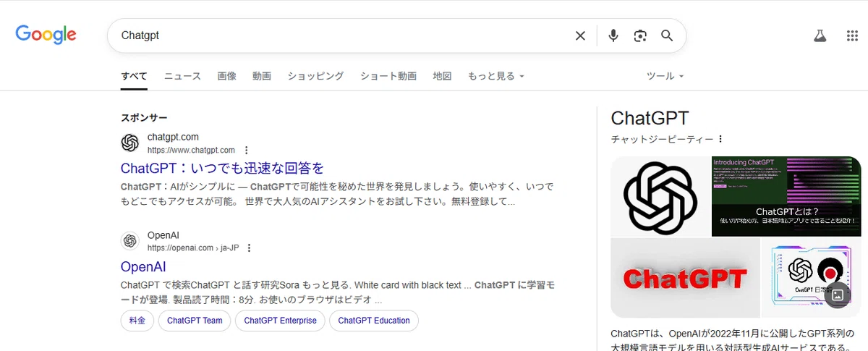Screen dimensions: 868x351
Task: Open the menu dots next to openai.com URL
Action: coord(250,248)
